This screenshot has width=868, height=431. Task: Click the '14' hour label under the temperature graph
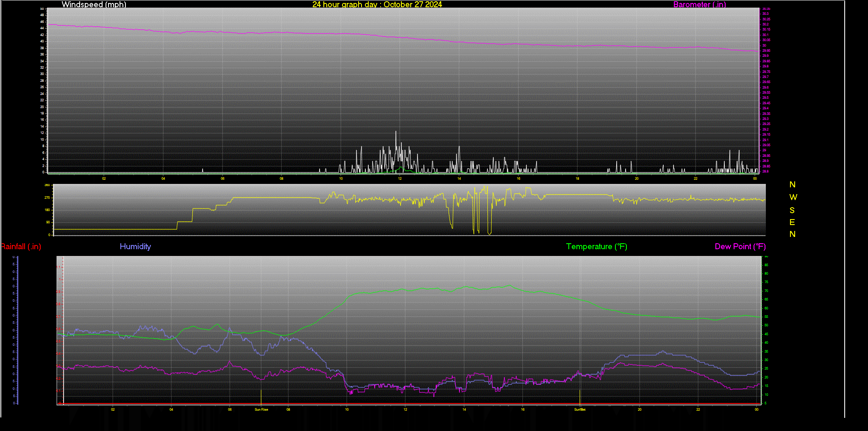464,409
